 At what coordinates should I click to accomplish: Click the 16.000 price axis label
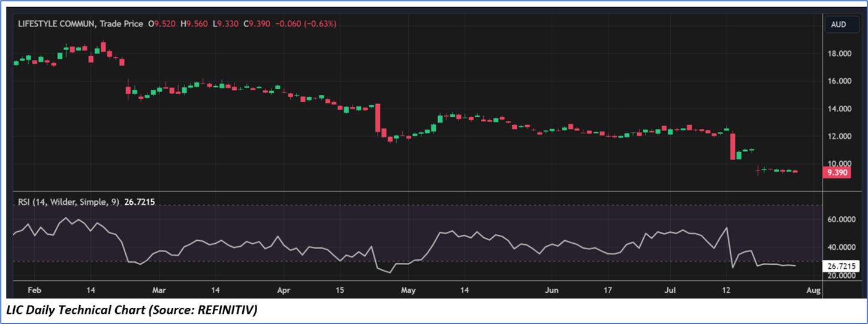(839, 81)
